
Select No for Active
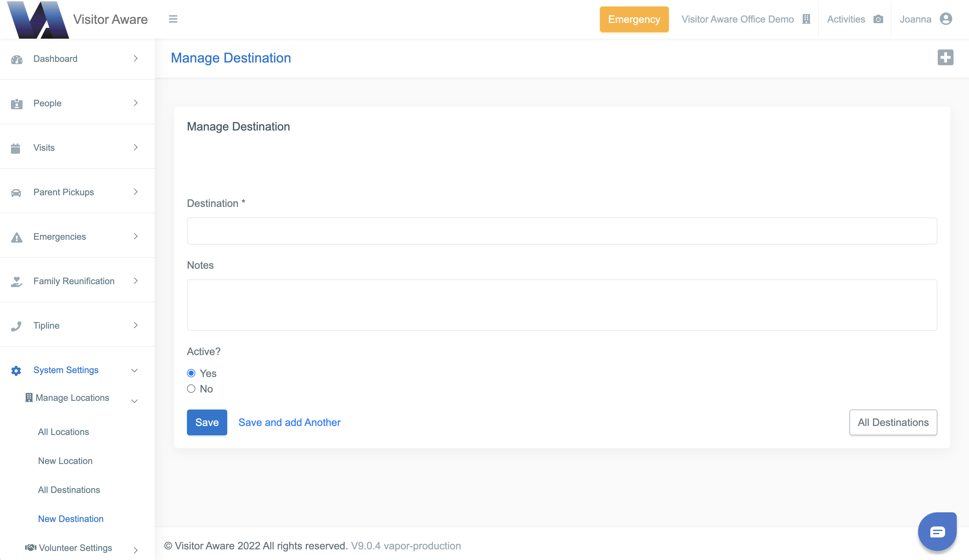191,389
